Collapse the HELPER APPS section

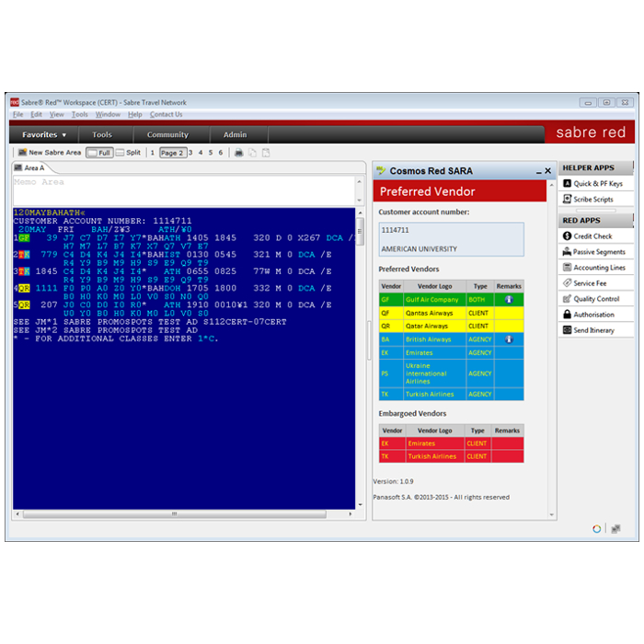pos(595,168)
